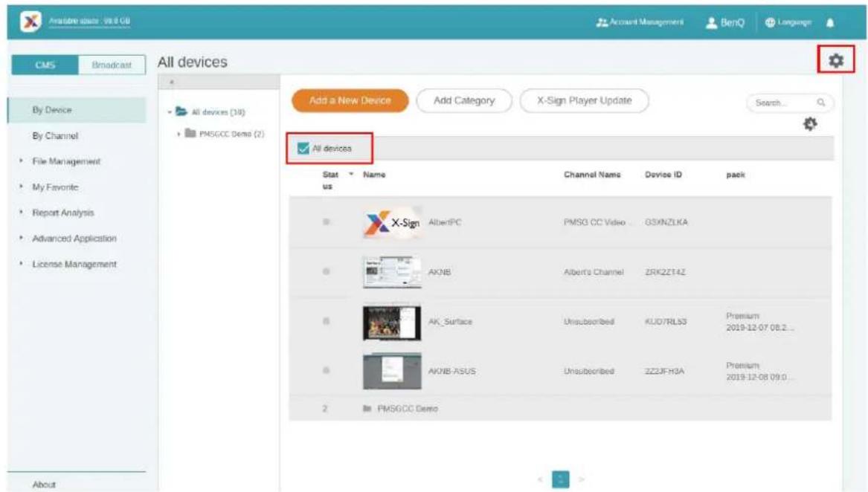
Task: Open the AKNB device thumbnail
Action: tap(392, 272)
